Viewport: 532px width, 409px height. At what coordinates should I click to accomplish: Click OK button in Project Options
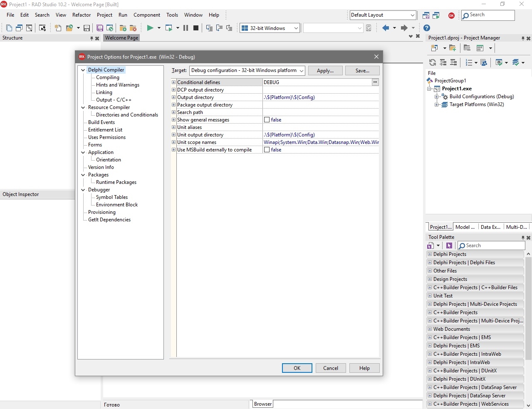click(297, 368)
